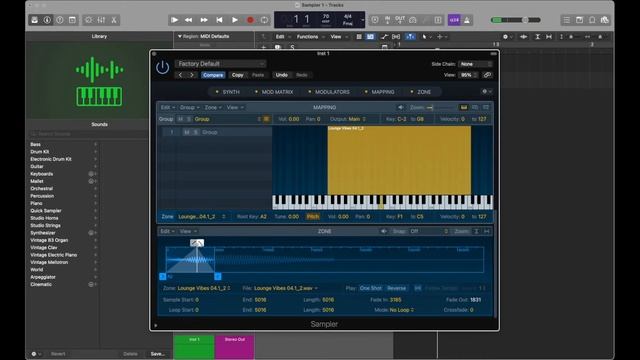Open the View percentage dropdown
Screen dimensions: 640x360
(x=469, y=75)
